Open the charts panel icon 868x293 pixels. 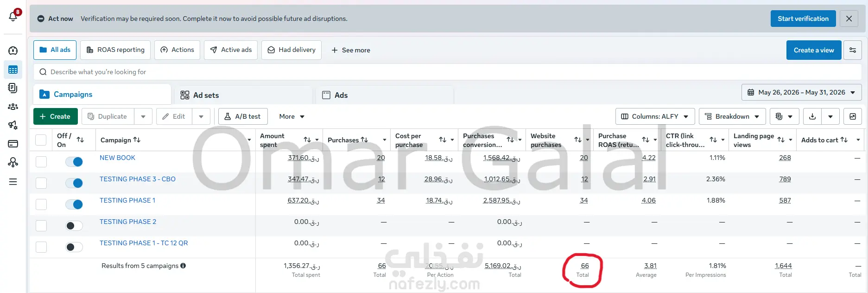pos(853,116)
